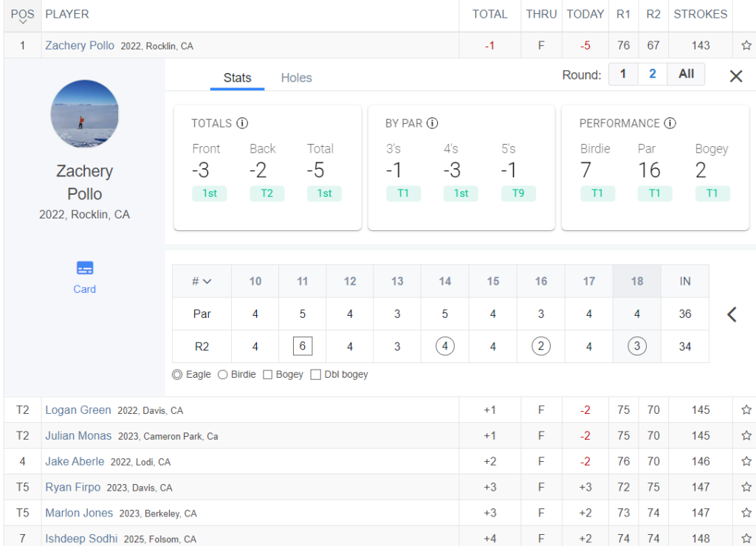Click the Back nine T2 rank badge
Image resolution: width=756 pixels, height=546 pixels.
(267, 194)
